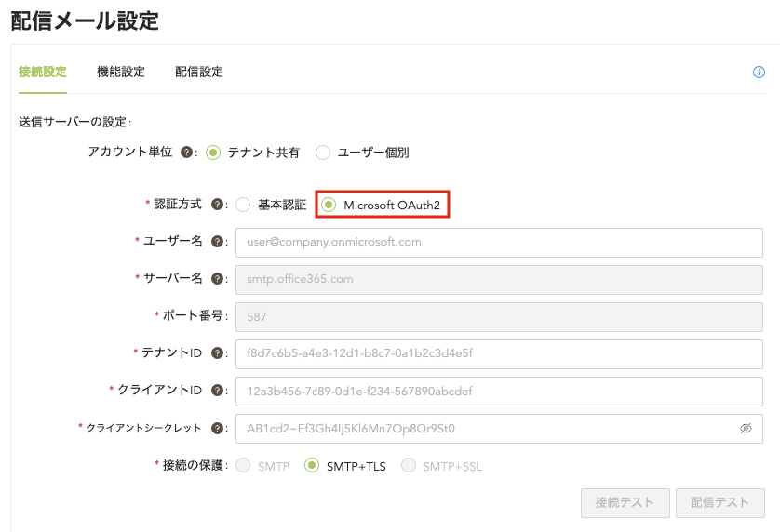Viewport: 780px width, 532px height.
Task: Toggle client secret visibility eye icon
Action: (746, 429)
